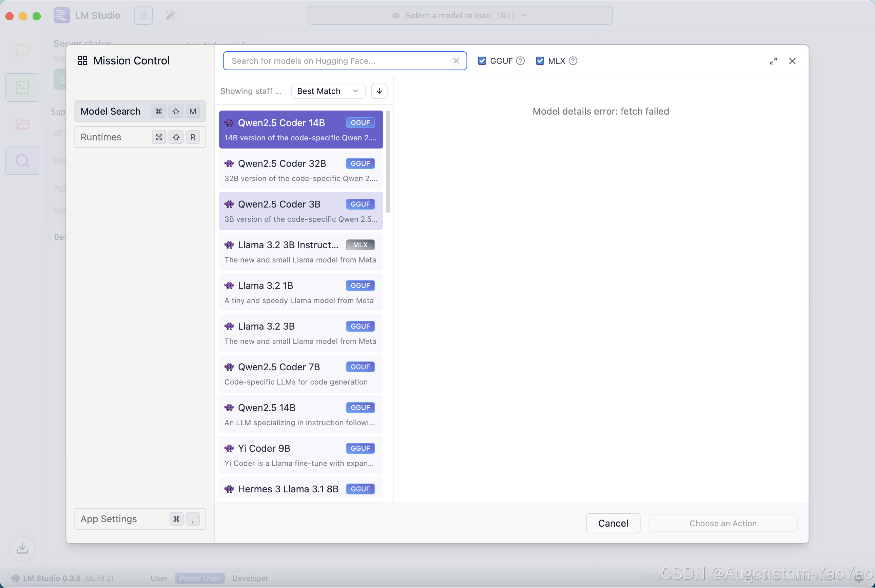Select the Qwen2.5 Coder 32B model

[x=301, y=170]
